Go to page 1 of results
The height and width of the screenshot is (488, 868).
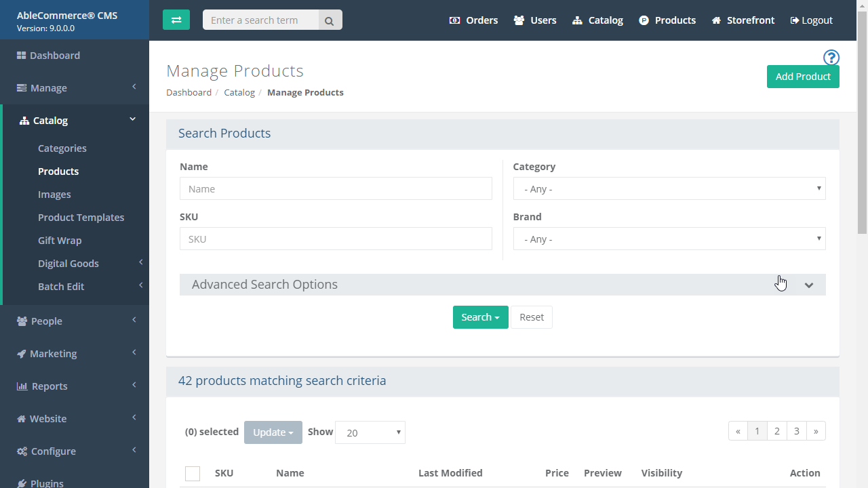tap(757, 431)
